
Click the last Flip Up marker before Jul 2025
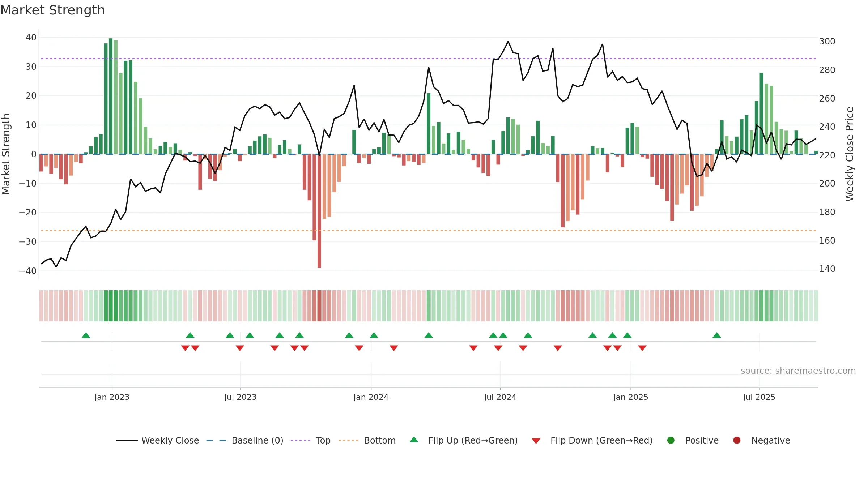point(717,335)
